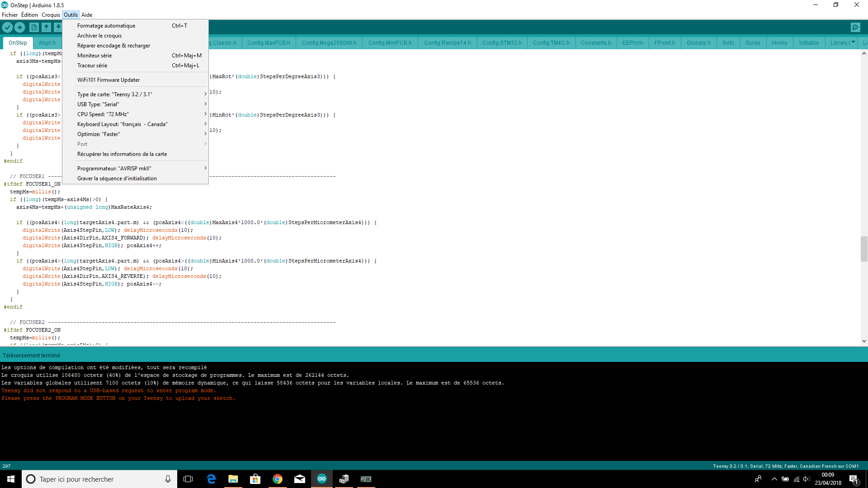Screen dimensions: 868x488
Task: Click the Verify sketch checkmark icon
Action: (7, 28)
